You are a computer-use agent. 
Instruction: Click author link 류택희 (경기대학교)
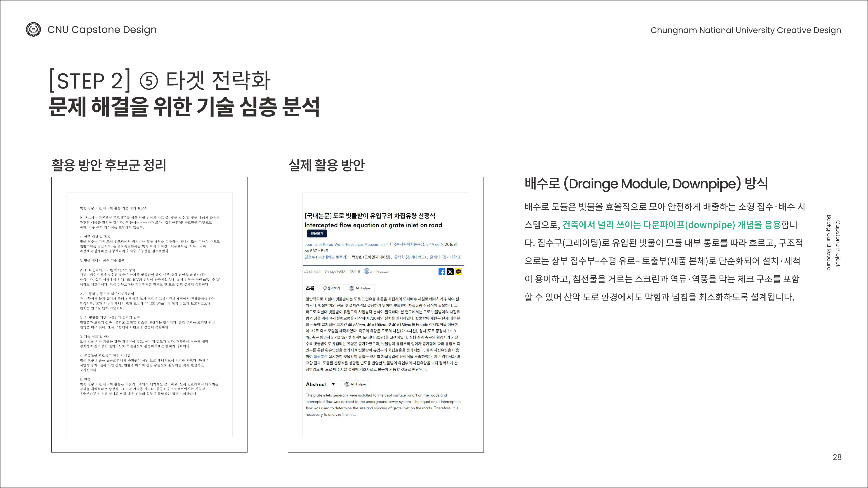pyautogui.click(x=410, y=257)
